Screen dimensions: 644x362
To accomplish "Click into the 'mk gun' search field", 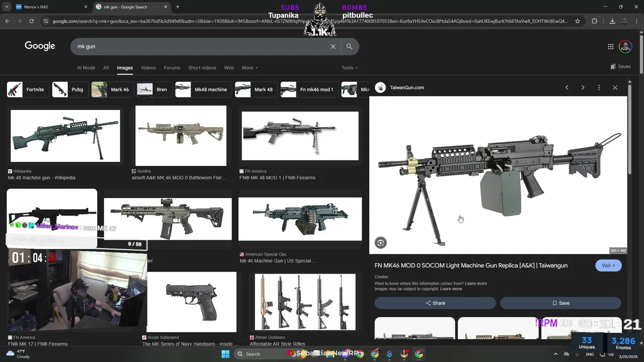I will pyautogui.click(x=201, y=46).
